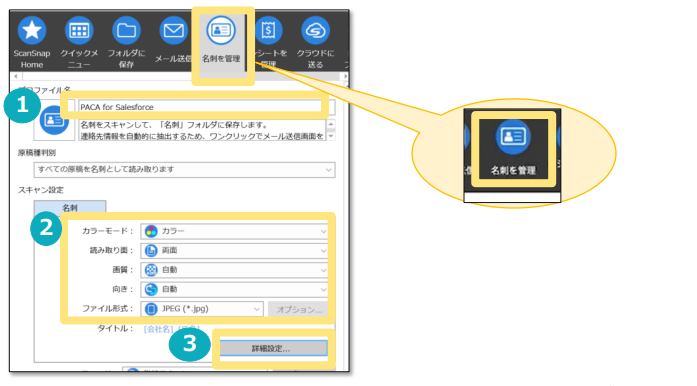Screen dimensions: 697x386
Task: Click the profile business card icon beside name field
Action: [x=54, y=120]
